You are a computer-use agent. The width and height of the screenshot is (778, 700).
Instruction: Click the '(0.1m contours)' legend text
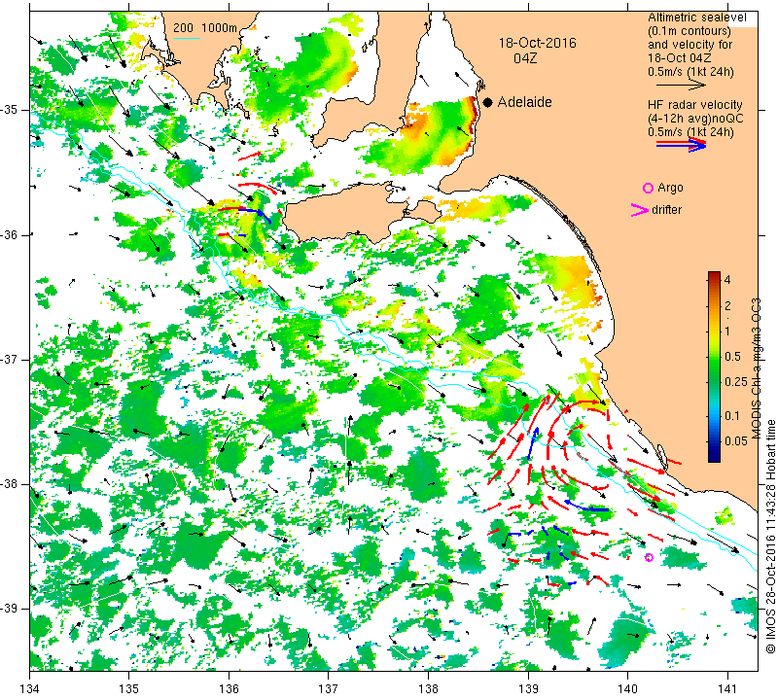pyautogui.click(x=690, y=31)
